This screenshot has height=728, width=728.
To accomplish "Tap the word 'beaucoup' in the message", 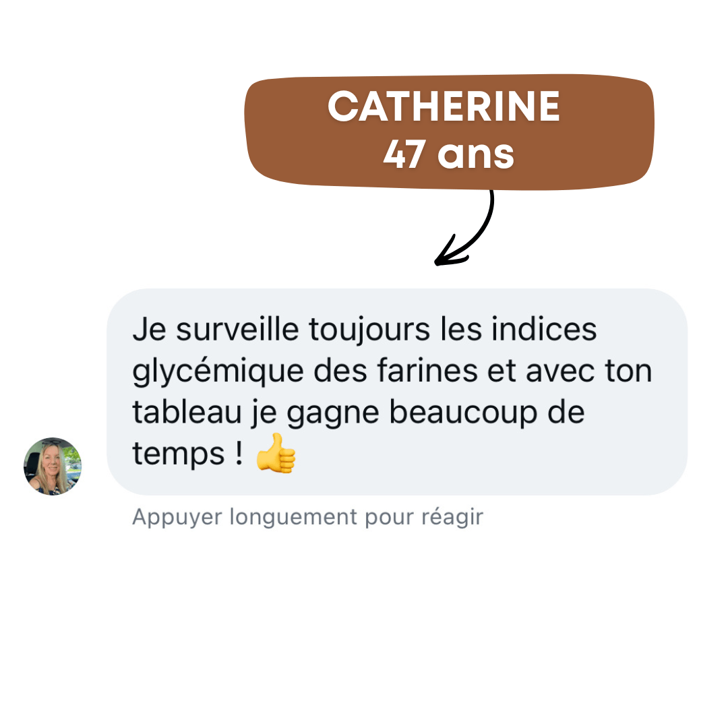I will [x=463, y=413].
